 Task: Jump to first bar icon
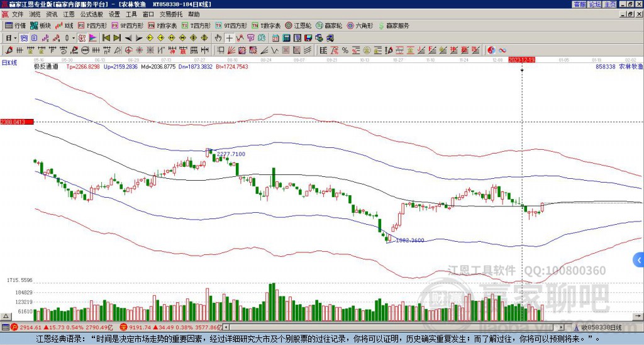(x=106, y=38)
